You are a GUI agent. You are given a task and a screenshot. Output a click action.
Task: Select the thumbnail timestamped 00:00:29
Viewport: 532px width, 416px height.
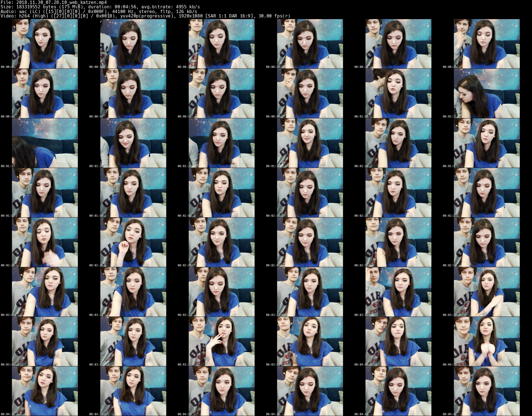(x=398, y=44)
